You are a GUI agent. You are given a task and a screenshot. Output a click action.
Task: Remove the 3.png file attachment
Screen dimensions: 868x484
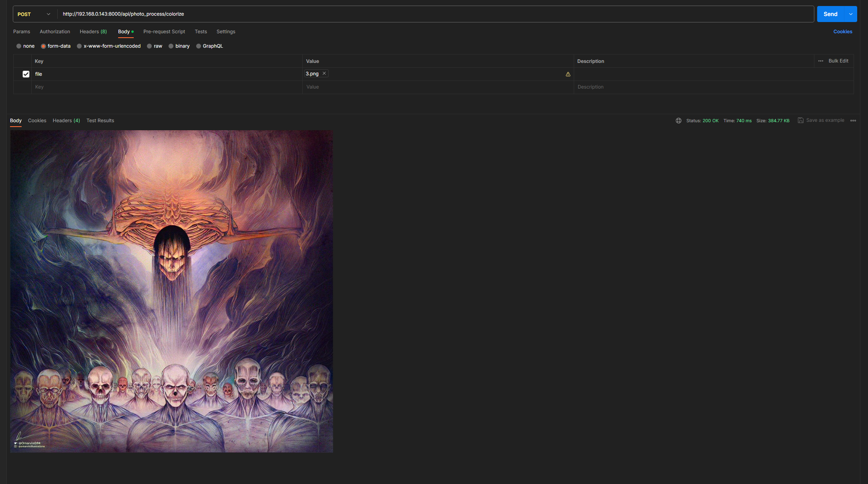pos(324,73)
